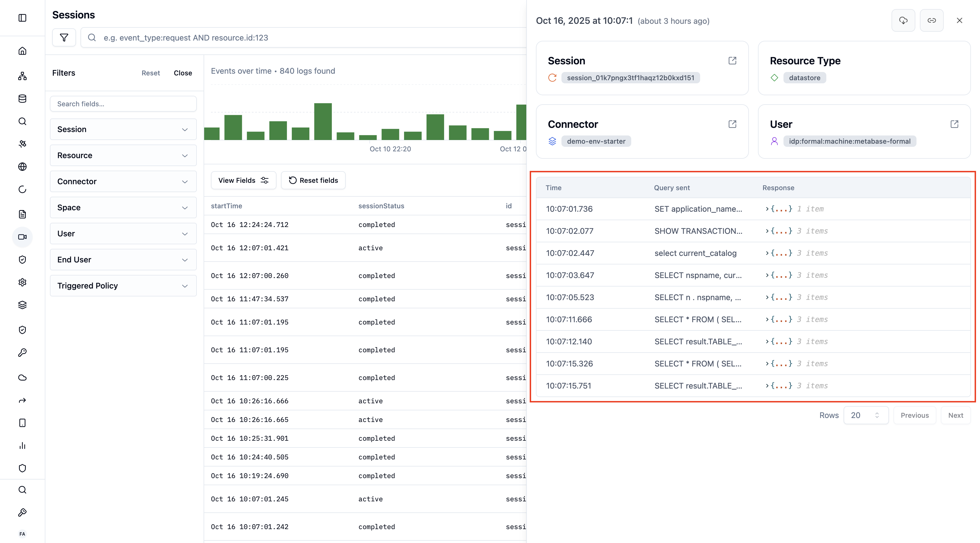Toggle the sidebar panel icon
This screenshot has height=543, width=980.
pyautogui.click(x=22, y=18)
